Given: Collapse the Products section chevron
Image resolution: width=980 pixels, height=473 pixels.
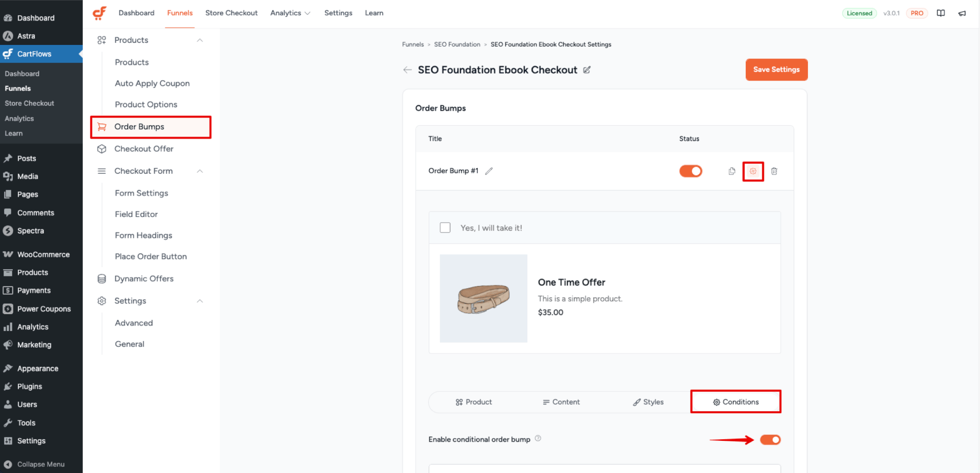Looking at the screenshot, I should point(200,40).
